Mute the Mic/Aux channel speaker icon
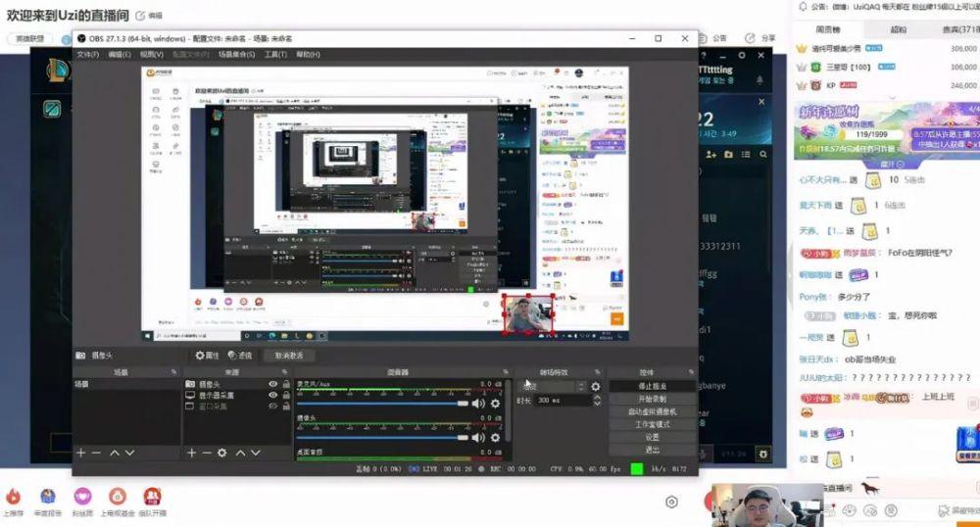 tap(478, 404)
